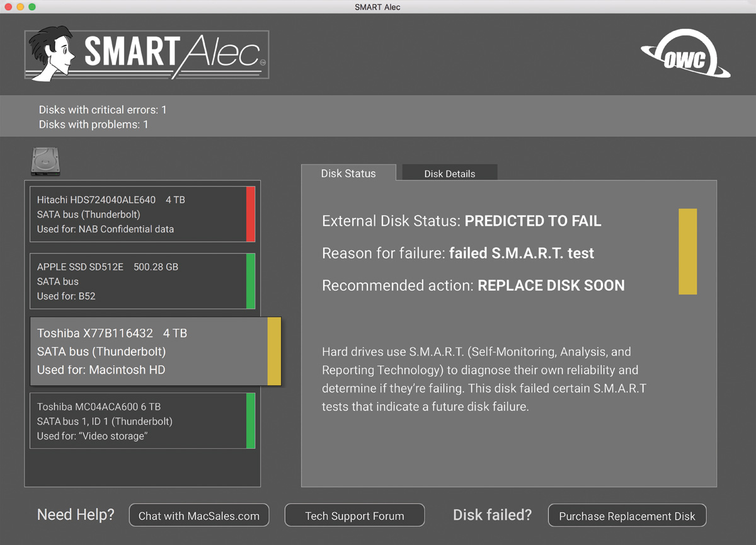756x545 pixels.
Task: Click red status bar on Hitachi disk
Action: 250,214
